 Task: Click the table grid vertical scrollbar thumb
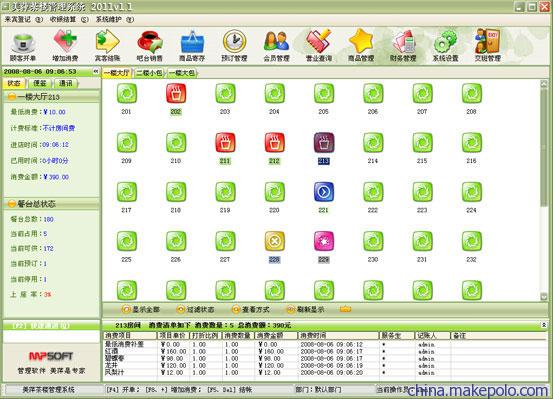point(543,148)
